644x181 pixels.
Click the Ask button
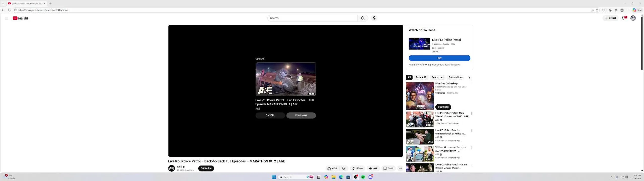(x=373, y=168)
